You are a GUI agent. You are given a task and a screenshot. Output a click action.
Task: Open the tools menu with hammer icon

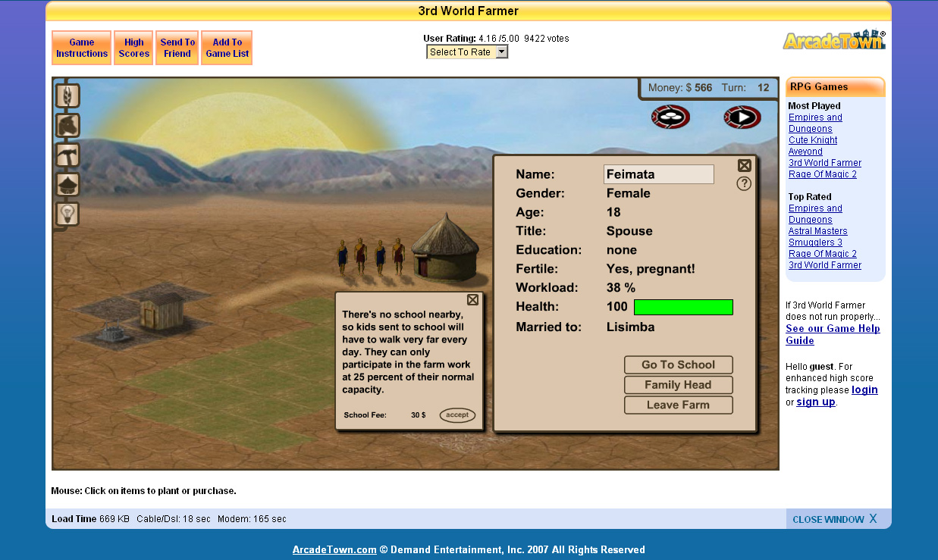(x=68, y=155)
